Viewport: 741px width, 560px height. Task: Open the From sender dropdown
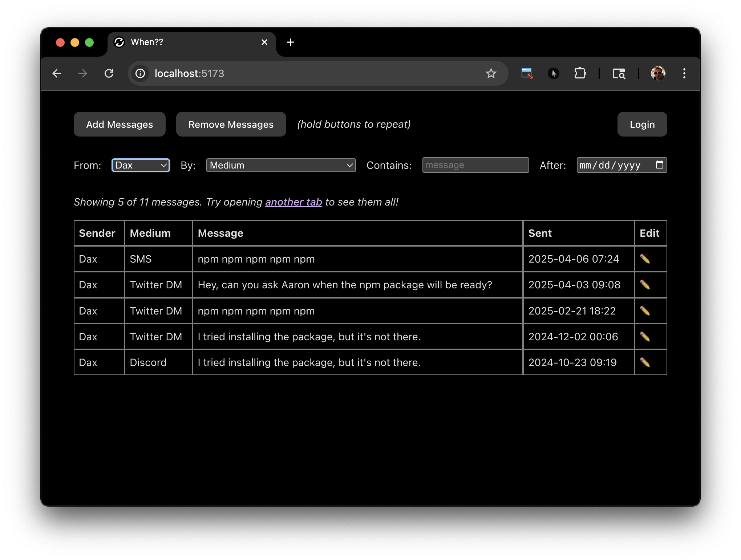(141, 165)
